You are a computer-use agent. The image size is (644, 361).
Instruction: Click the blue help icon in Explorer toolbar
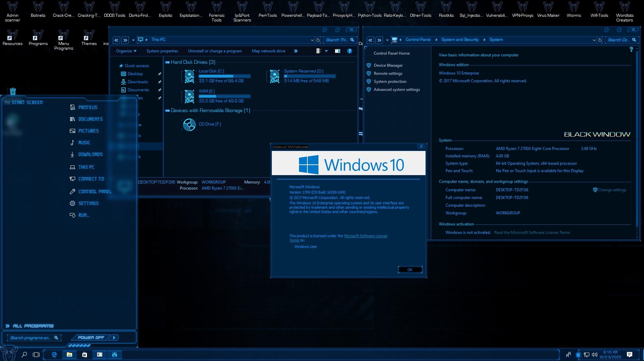(x=350, y=51)
